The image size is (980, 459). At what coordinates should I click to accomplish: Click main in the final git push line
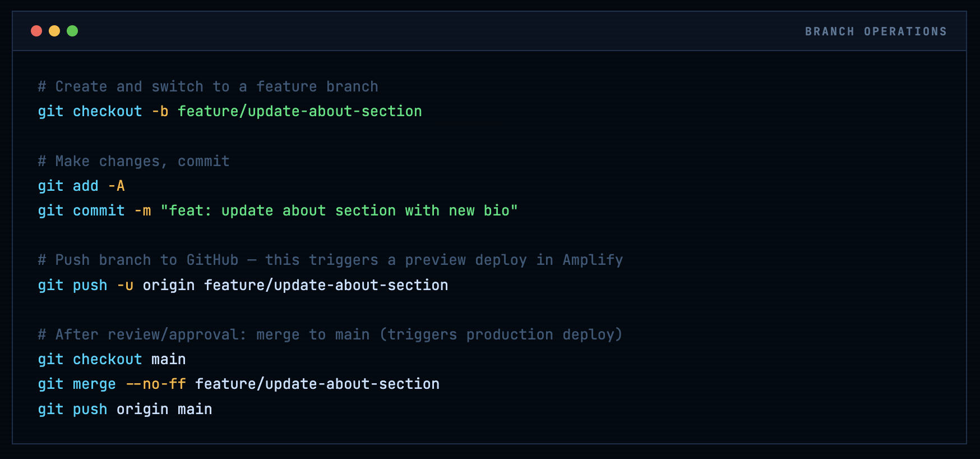pyautogui.click(x=195, y=409)
